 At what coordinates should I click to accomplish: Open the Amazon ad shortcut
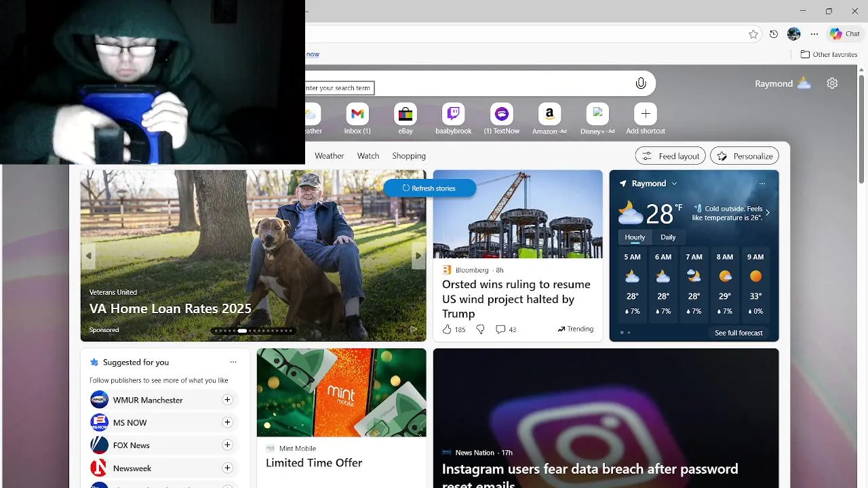549,119
